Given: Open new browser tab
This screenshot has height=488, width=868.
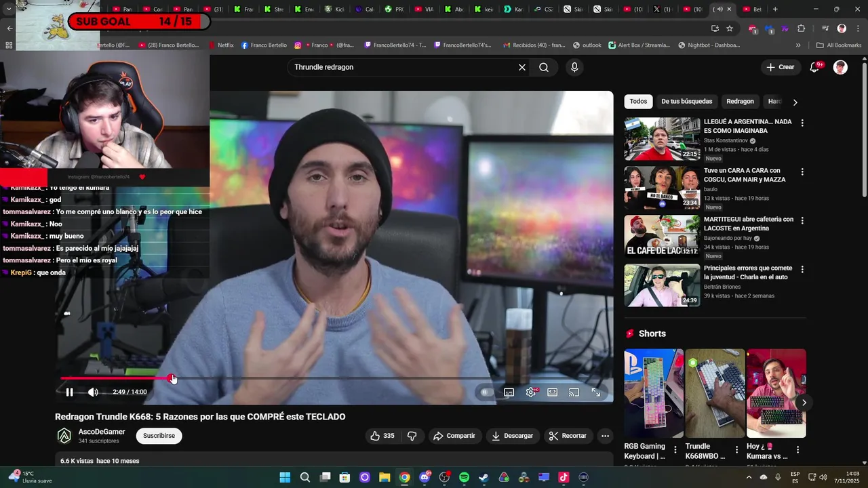Looking at the screenshot, I should (x=775, y=9).
